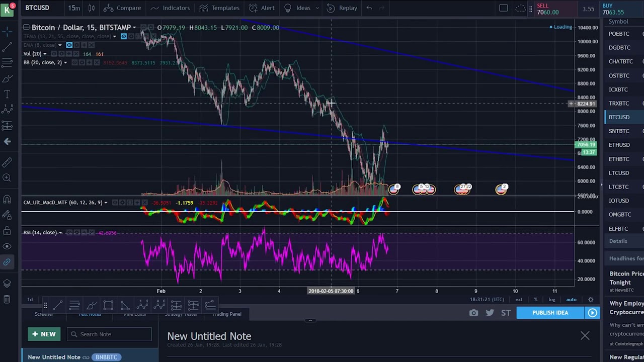Toggle log scale on price axis
Image resolution: width=644 pixels, height=362 pixels.
(552, 300)
